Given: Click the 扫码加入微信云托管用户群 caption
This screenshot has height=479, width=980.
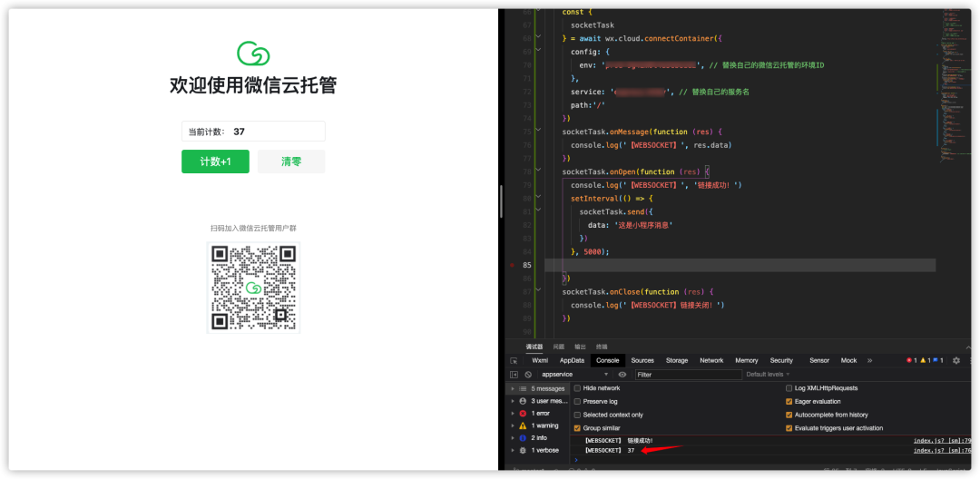Looking at the screenshot, I should point(253,229).
